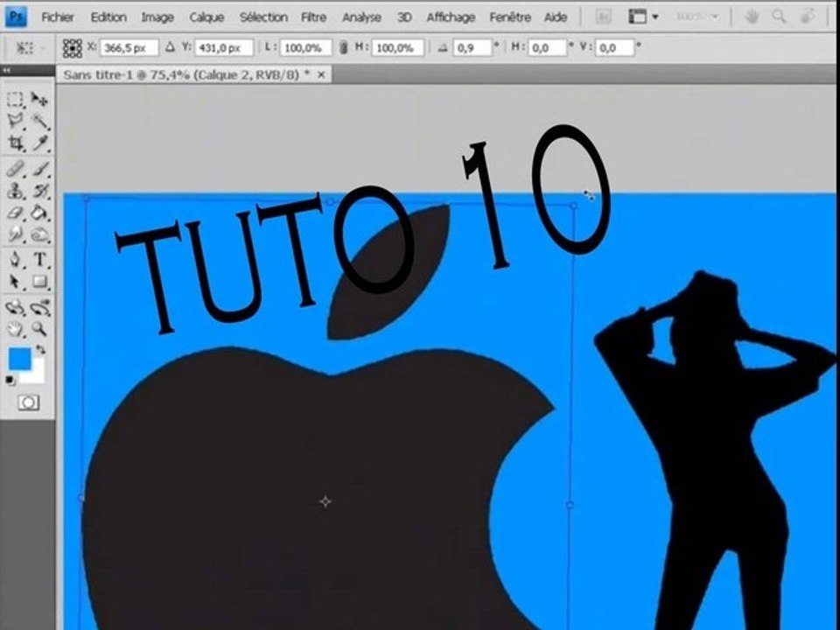Open the tool preset picker dropdown
This screenshot has width=840, height=630.
[x=31, y=48]
